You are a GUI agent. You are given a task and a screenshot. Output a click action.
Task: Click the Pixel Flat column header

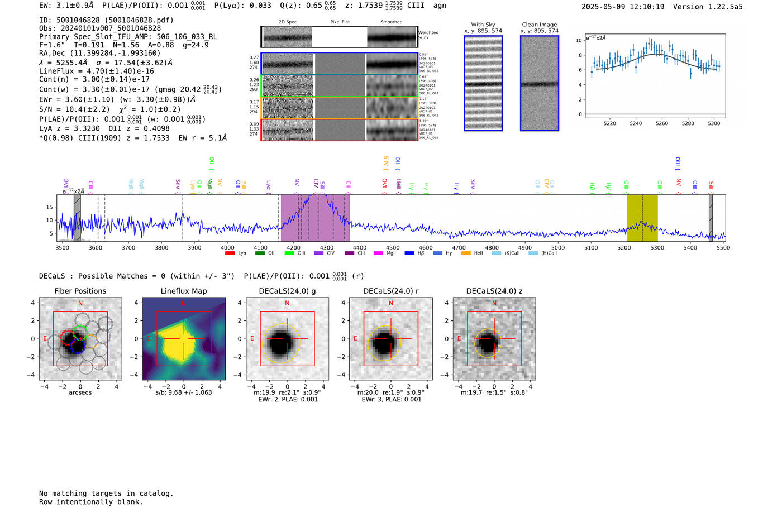340,22
